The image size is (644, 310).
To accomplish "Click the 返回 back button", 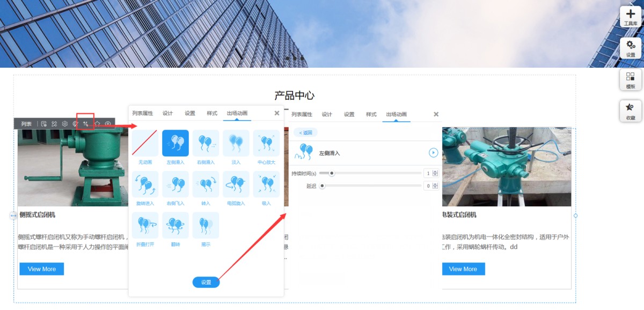I will (x=305, y=133).
